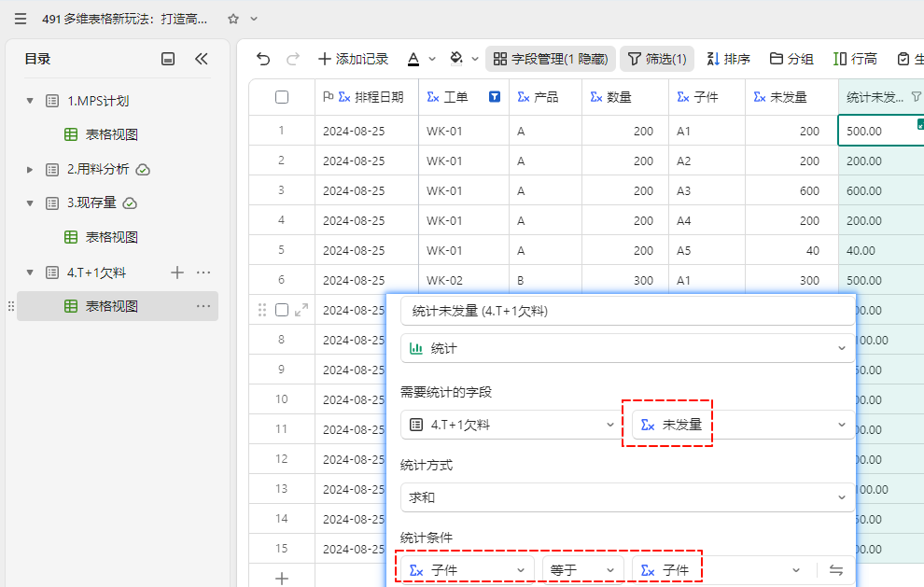Click the 数量 column header
The image size is (924, 587).
(625, 97)
